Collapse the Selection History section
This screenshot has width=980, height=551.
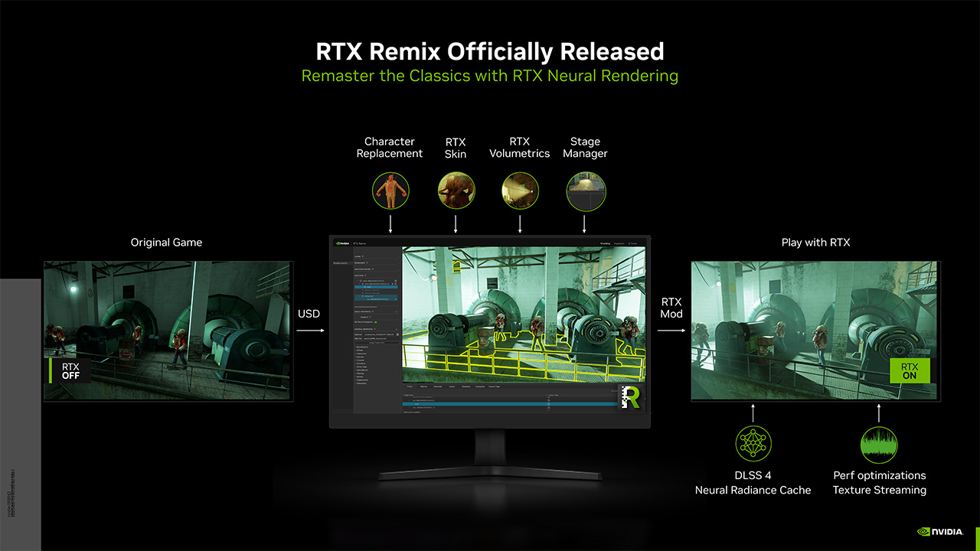point(364,270)
